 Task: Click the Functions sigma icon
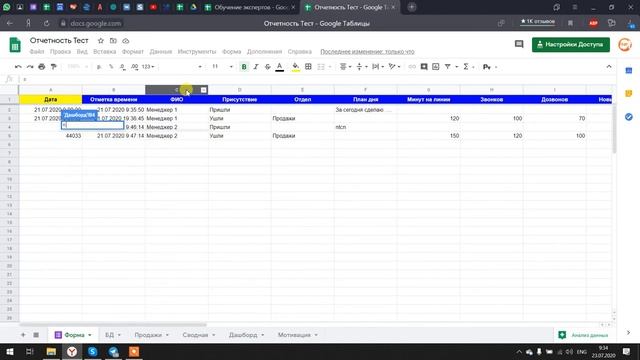coord(466,67)
